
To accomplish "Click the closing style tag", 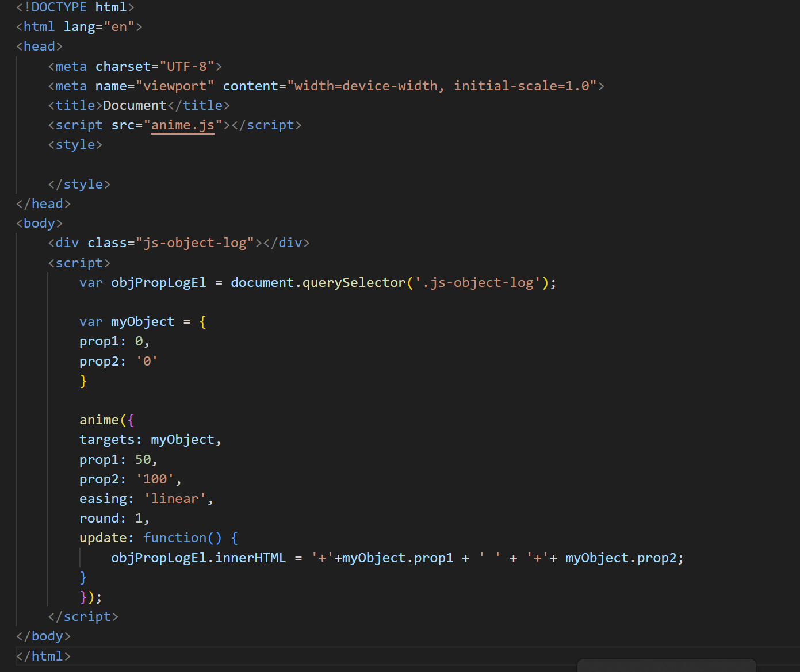I will point(79,185).
